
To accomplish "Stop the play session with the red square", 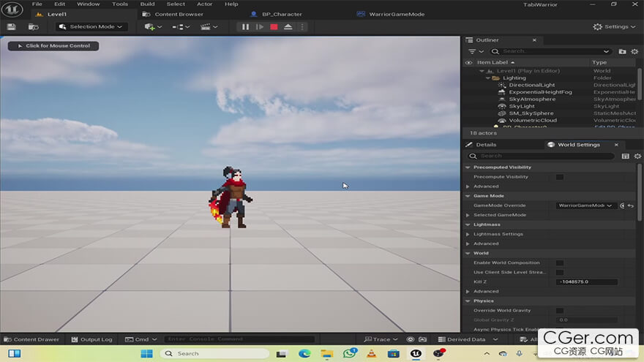I will tap(274, 26).
